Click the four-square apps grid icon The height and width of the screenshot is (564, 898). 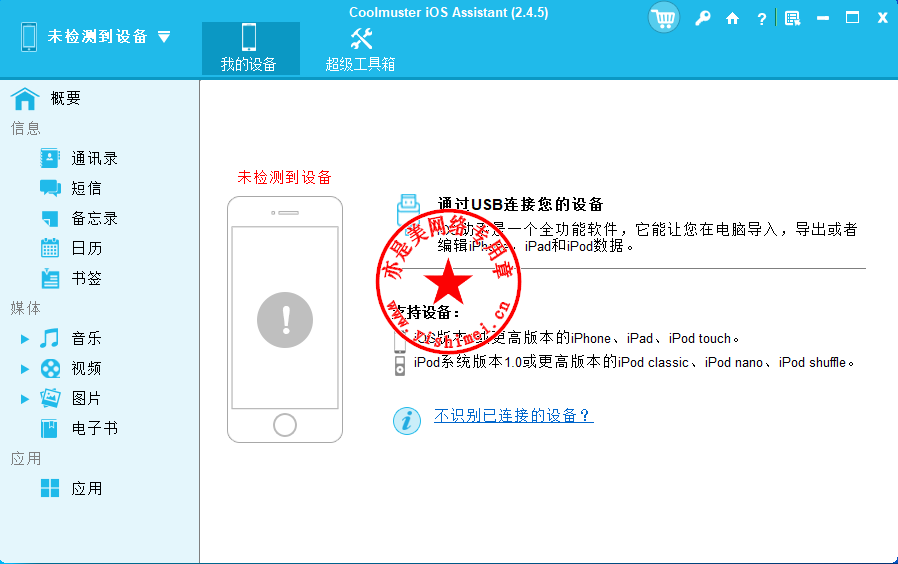coord(50,488)
